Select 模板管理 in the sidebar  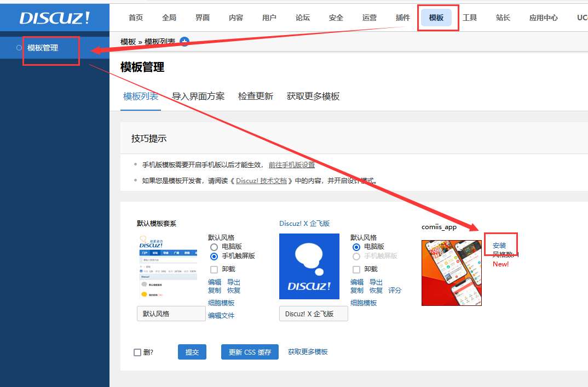(x=43, y=48)
